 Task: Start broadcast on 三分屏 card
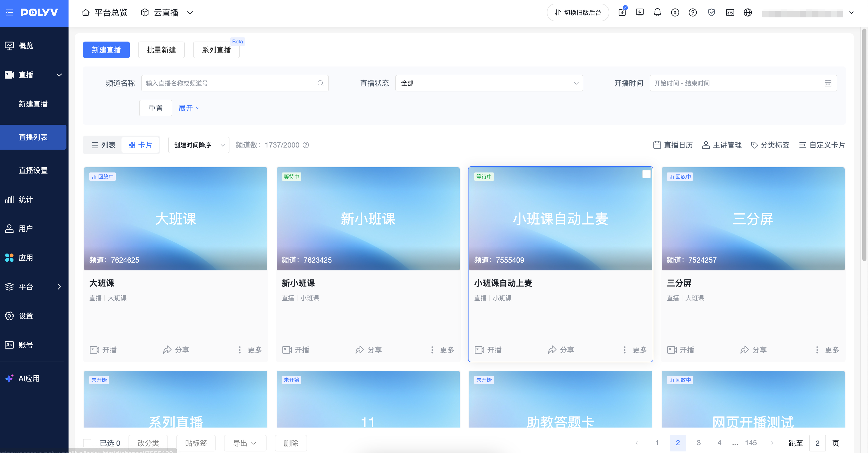[680, 350]
